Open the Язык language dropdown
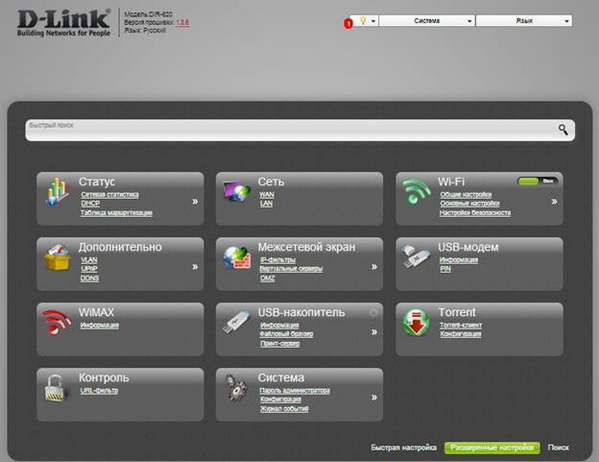The height and width of the screenshot is (462, 599). point(524,21)
